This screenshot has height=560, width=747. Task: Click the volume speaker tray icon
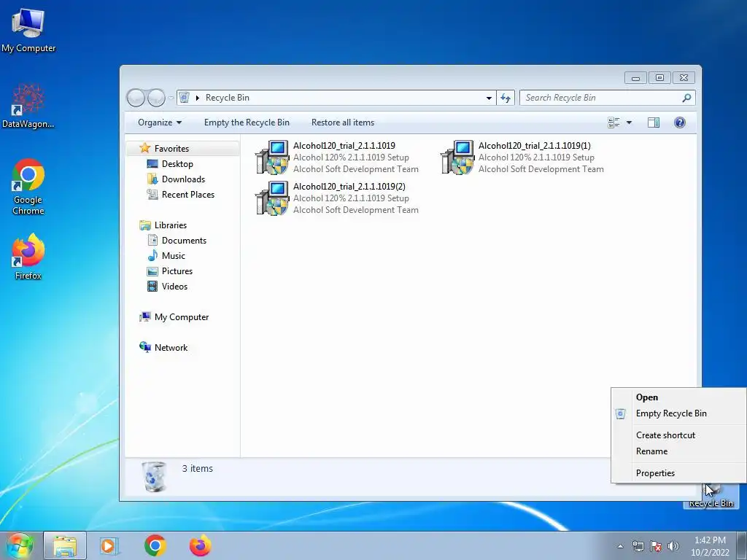coord(673,547)
